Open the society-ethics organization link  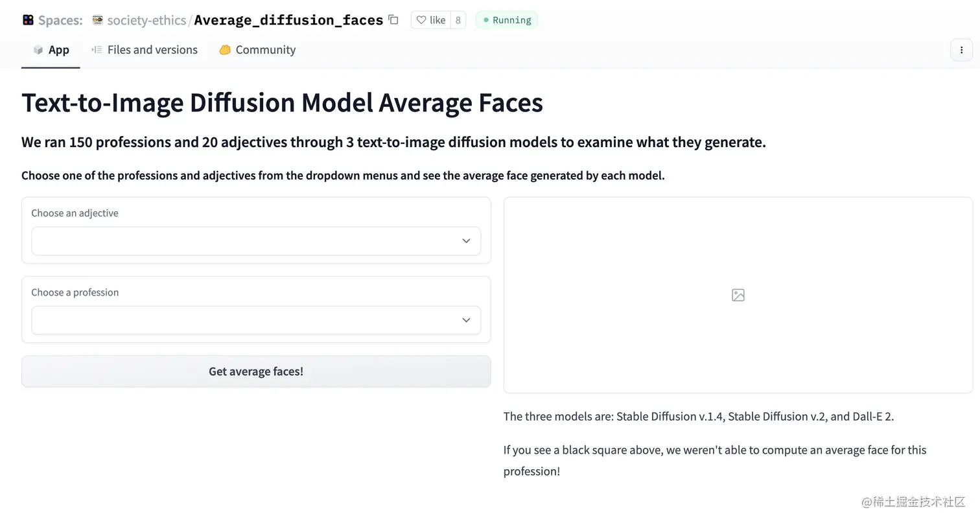pos(146,20)
